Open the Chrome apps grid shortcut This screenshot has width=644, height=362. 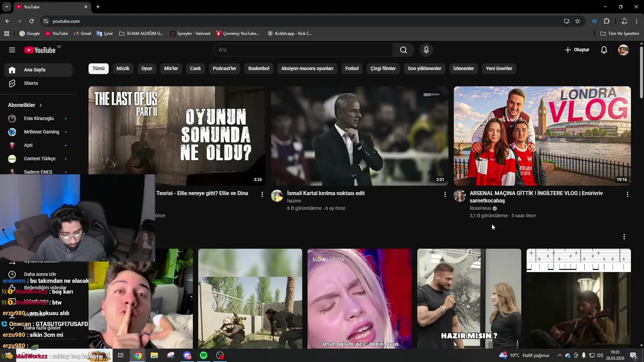pos(7,34)
